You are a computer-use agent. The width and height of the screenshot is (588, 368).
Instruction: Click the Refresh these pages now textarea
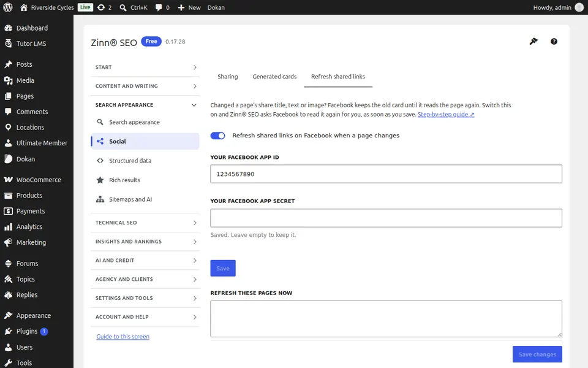pos(386,318)
